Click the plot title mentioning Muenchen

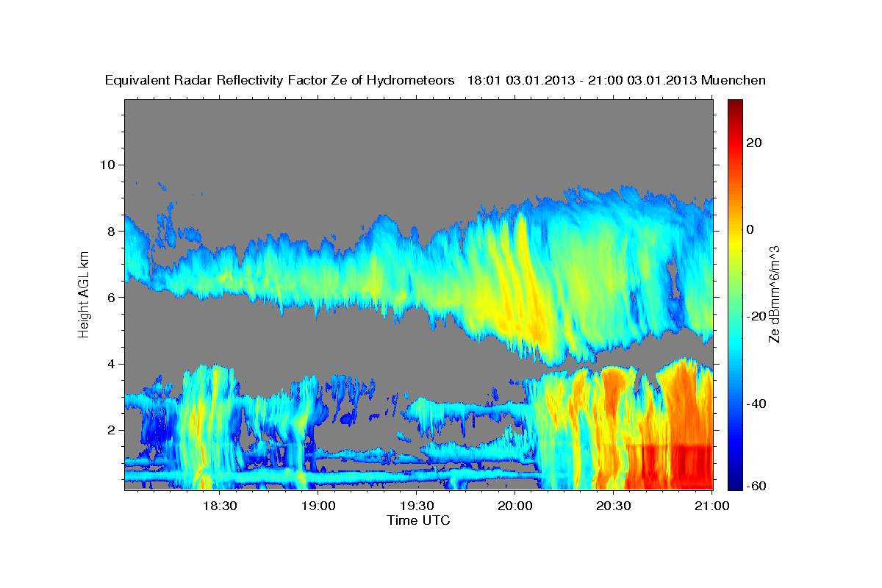click(435, 81)
